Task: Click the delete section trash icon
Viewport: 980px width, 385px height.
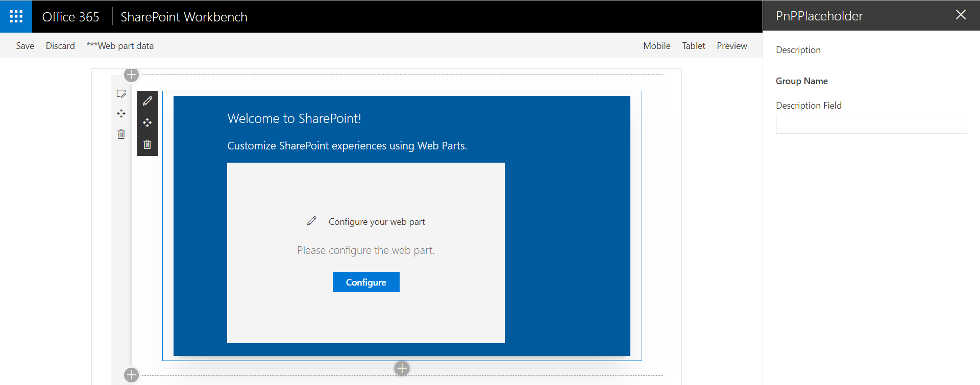Action: (121, 134)
